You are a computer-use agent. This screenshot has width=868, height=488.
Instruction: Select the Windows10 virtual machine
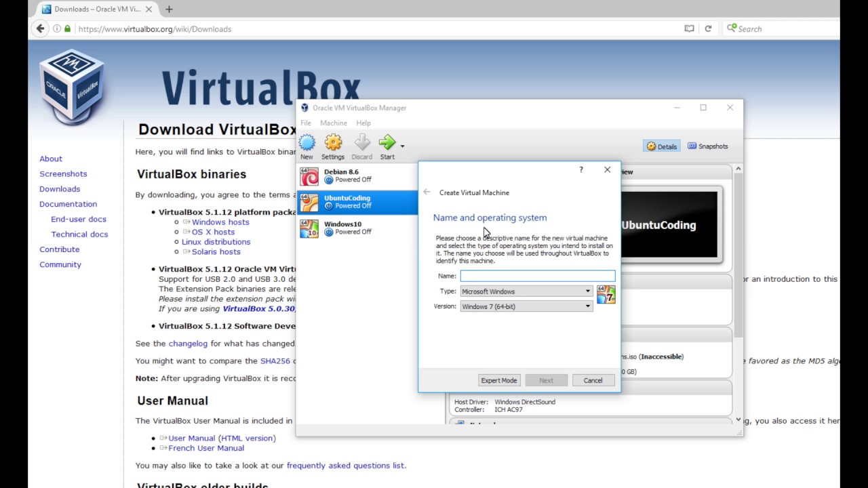point(357,228)
